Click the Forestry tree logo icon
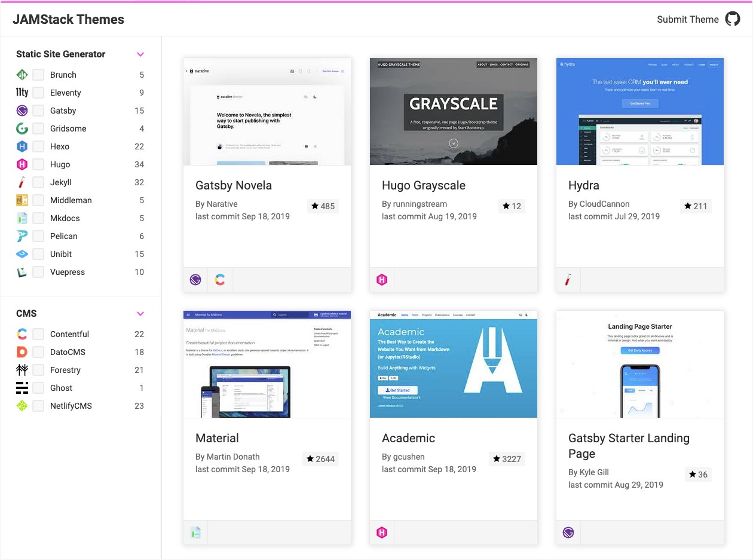Image resolution: width=753 pixels, height=560 pixels. 22,370
